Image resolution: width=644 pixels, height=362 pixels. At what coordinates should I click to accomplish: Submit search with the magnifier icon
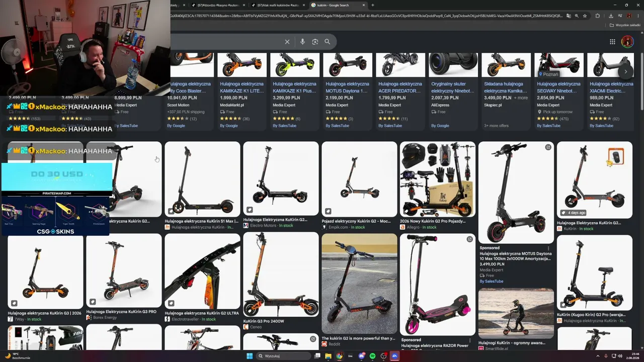click(x=327, y=42)
